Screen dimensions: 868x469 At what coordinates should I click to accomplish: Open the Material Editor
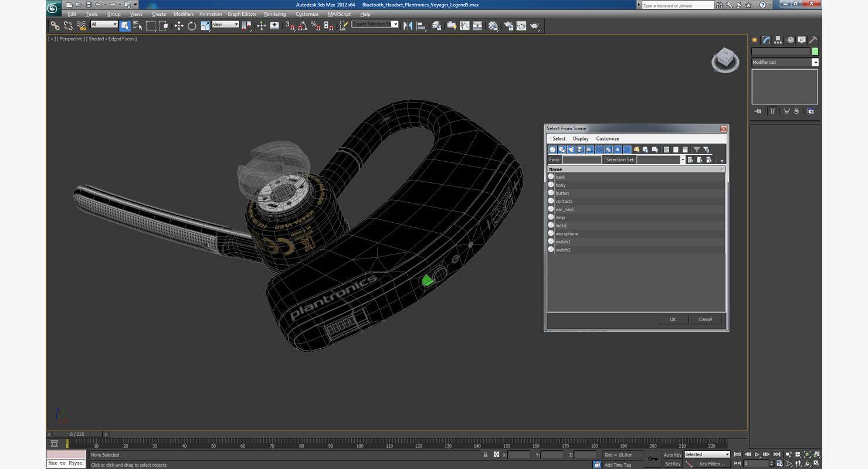point(493,26)
